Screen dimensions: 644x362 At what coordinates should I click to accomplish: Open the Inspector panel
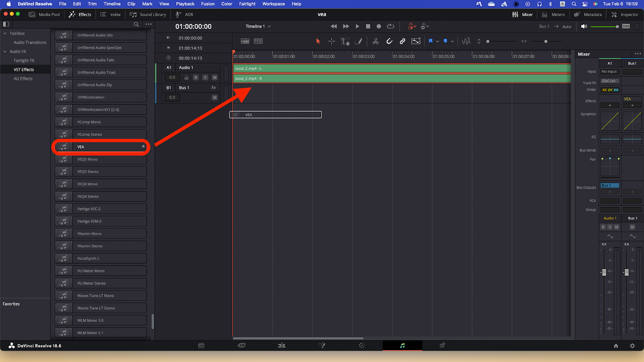(625, 14)
